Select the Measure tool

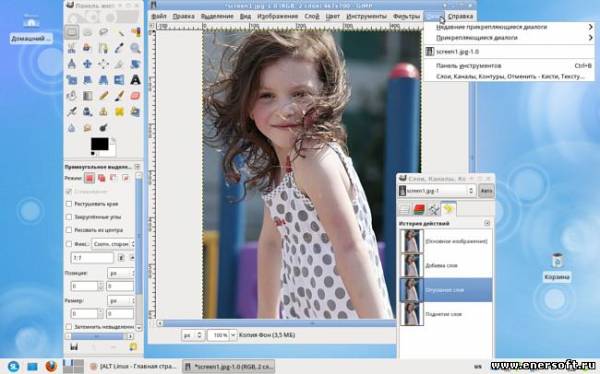click(72, 64)
